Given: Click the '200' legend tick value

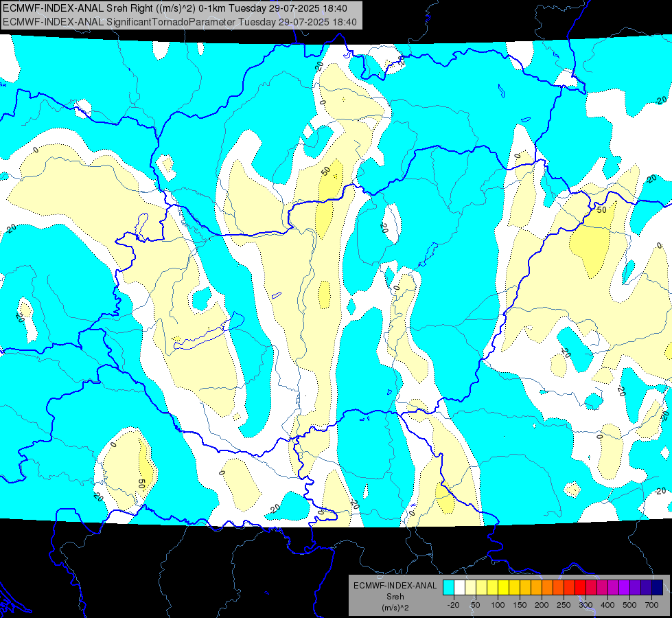Looking at the screenshot, I should (542, 605).
